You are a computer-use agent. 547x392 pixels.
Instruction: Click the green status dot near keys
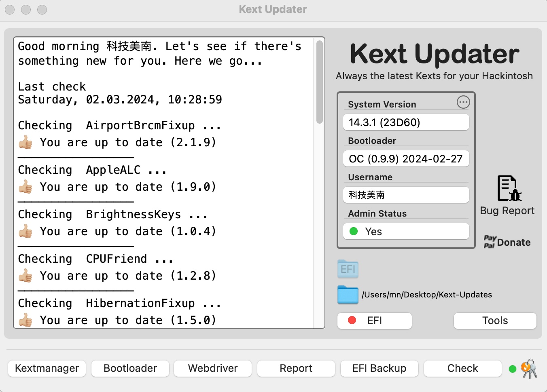(x=513, y=369)
